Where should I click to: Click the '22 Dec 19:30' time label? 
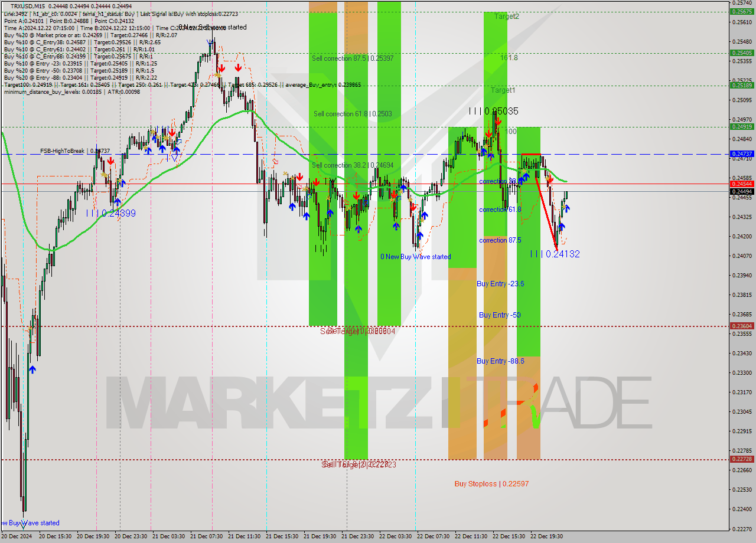click(547, 537)
